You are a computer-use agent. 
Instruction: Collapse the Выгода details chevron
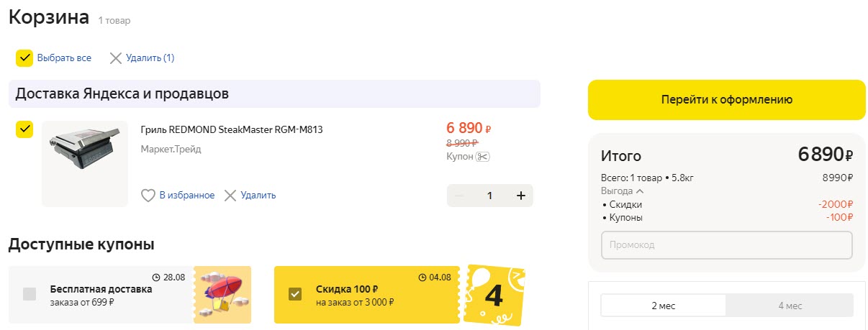(640, 191)
